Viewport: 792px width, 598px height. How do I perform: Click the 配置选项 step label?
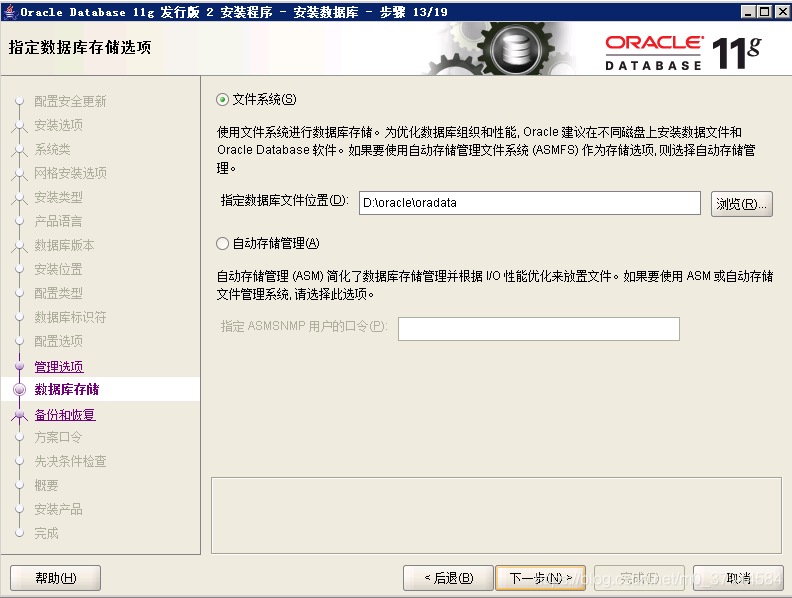[59, 341]
